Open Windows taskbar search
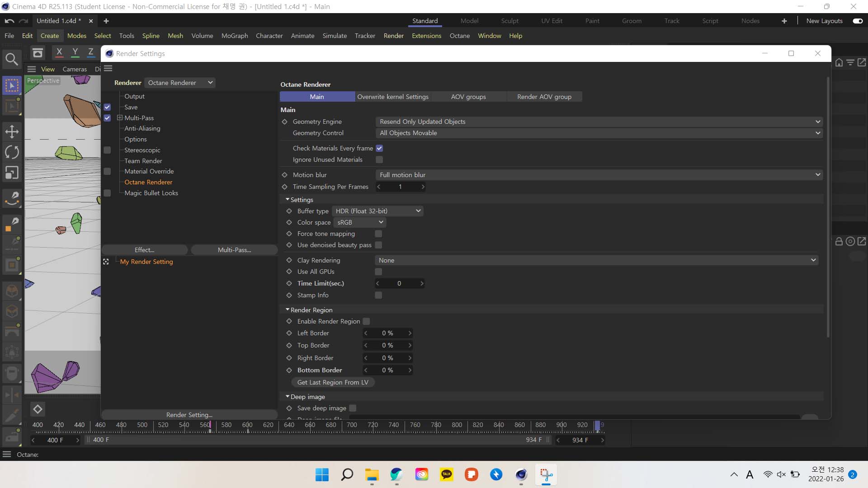 point(347,475)
